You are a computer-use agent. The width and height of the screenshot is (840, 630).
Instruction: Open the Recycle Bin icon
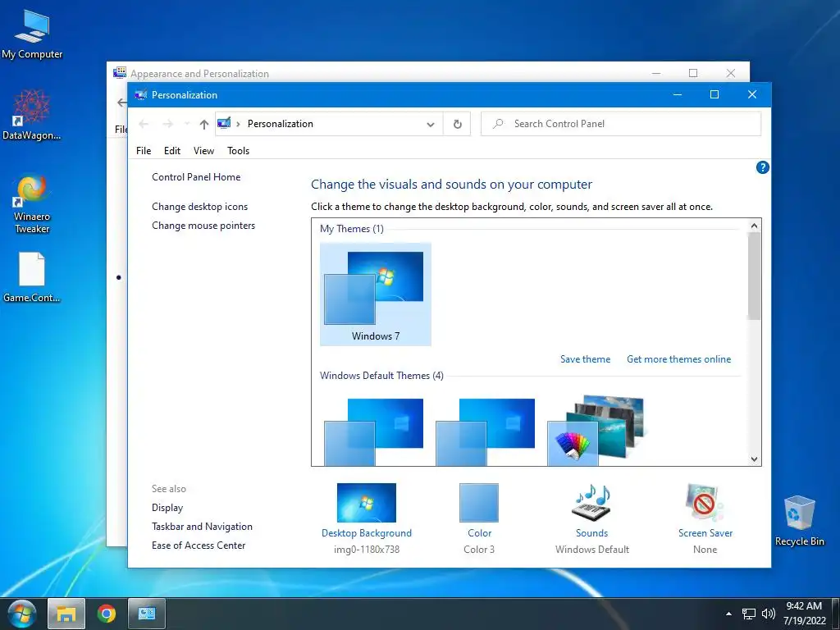click(799, 521)
